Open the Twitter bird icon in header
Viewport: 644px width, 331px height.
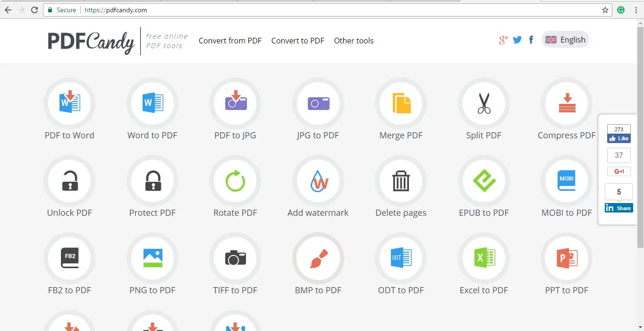tap(517, 40)
